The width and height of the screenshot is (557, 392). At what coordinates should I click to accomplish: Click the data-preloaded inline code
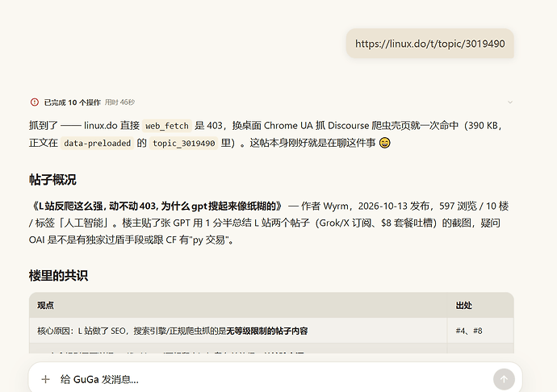point(98,143)
